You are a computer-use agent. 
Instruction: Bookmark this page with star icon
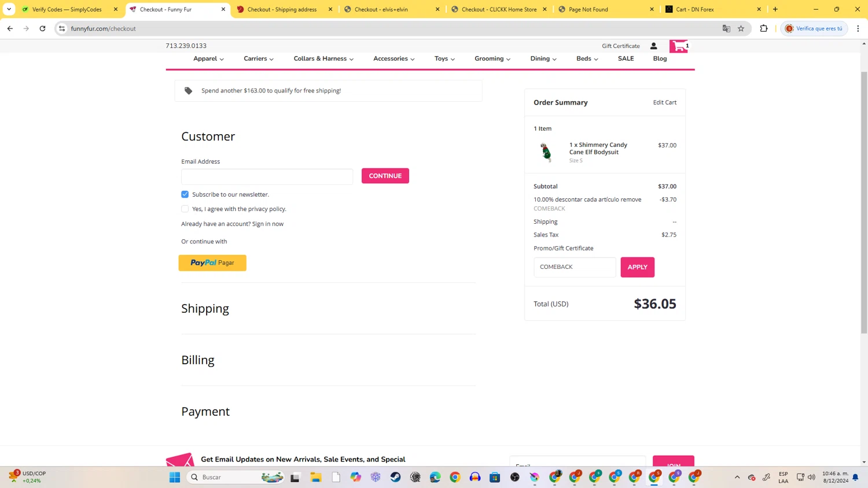(741, 28)
